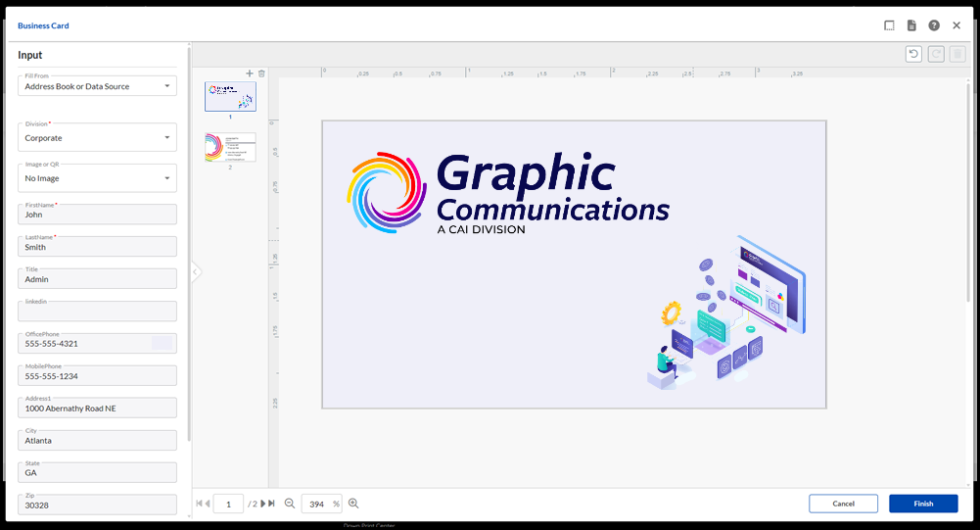Collapse the Input panel with side arrow
The image size is (980, 530).
pyautogui.click(x=196, y=272)
